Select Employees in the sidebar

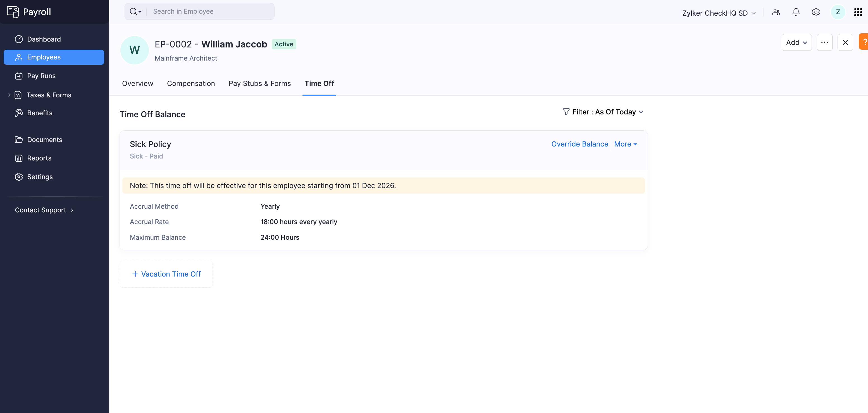point(54,57)
